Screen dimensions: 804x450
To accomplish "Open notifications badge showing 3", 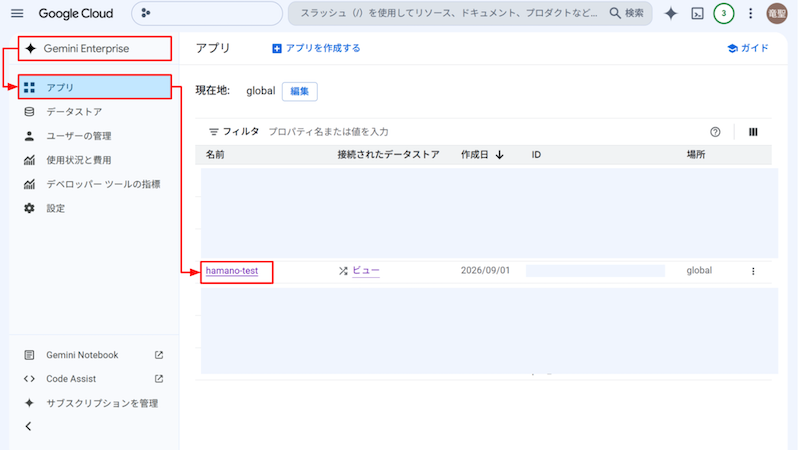I will coord(723,13).
